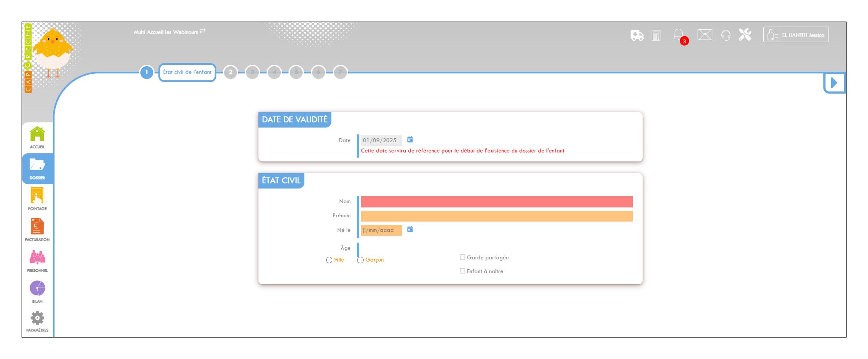This screenshot has height=359, width=868.
Task: Open the calculator icon in header
Action: point(656,35)
